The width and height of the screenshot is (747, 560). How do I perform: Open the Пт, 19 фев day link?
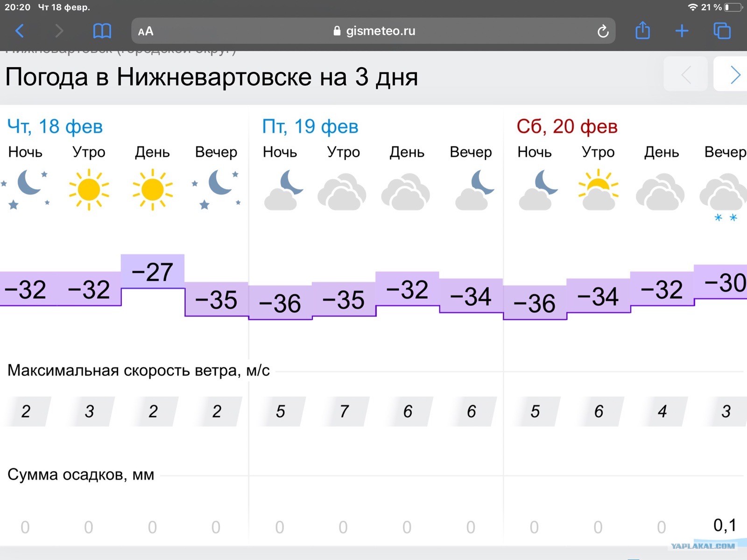(310, 126)
